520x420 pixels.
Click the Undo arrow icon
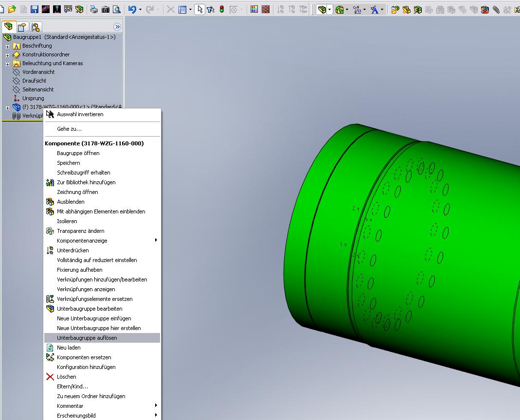pyautogui.click(x=132, y=9)
